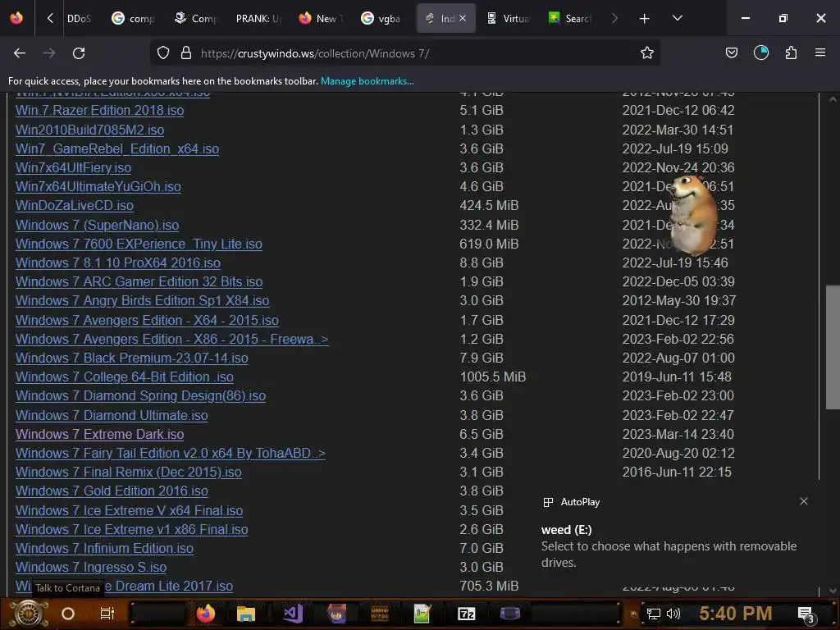Open the Firefox hamburger application menu

(x=820, y=52)
